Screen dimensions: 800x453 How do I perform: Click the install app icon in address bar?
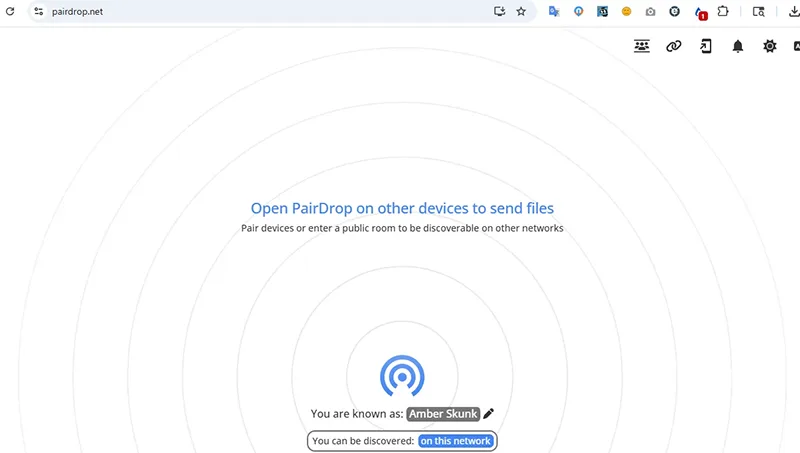coord(499,11)
